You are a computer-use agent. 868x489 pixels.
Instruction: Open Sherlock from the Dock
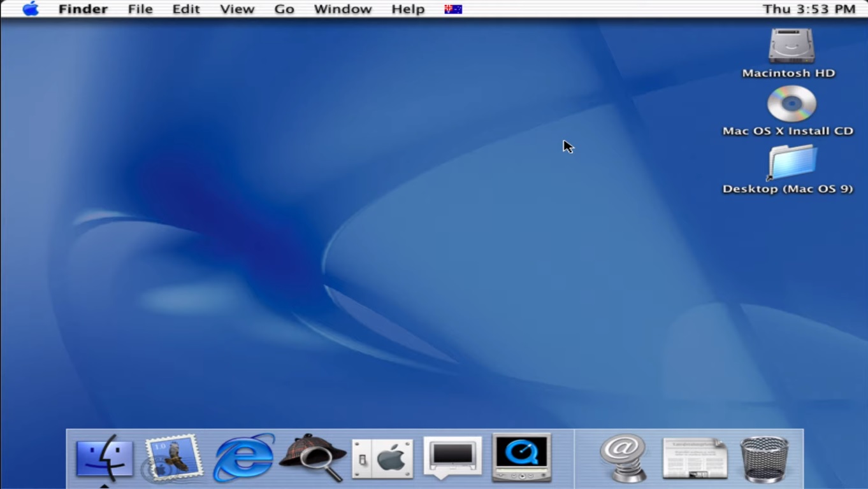pyautogui.click(x=313, y=457)
